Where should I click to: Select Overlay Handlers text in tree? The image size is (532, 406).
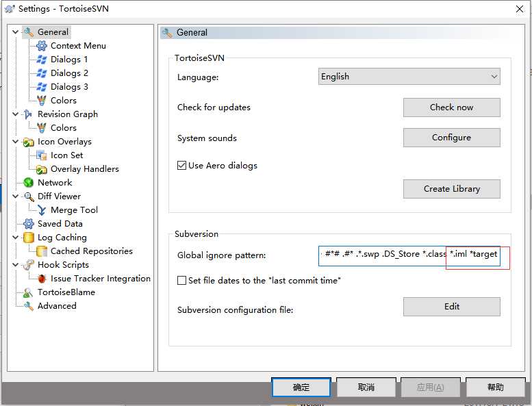pyautogui.click(x=85, y=169)
